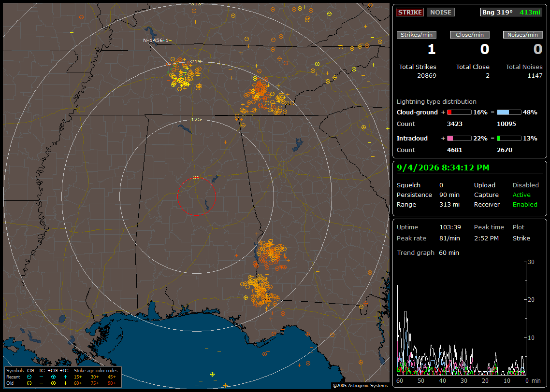The image size is (550, 392).
Task: Select the pink positive intracloud bar
Action: click(x=459, y=139)
